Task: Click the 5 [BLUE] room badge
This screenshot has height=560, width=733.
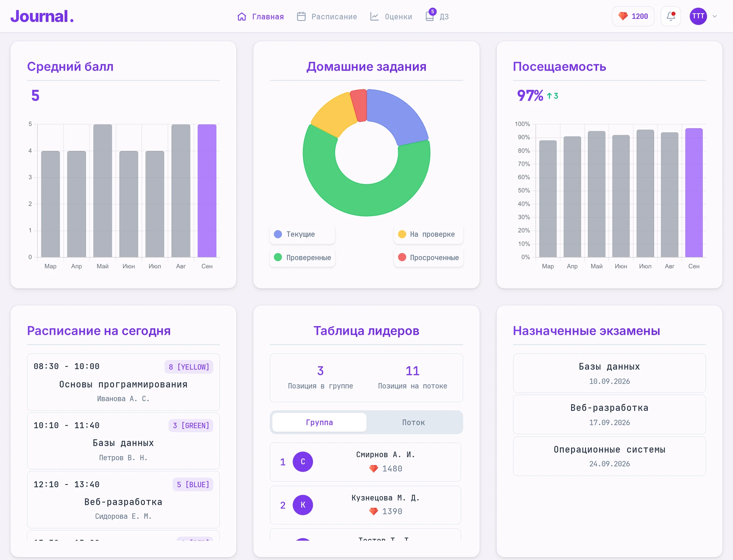Action: click(193, 485)
